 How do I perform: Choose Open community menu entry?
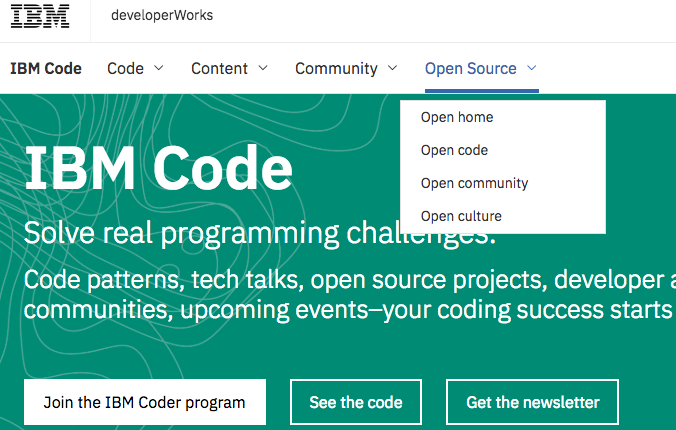tap(474, 183)
